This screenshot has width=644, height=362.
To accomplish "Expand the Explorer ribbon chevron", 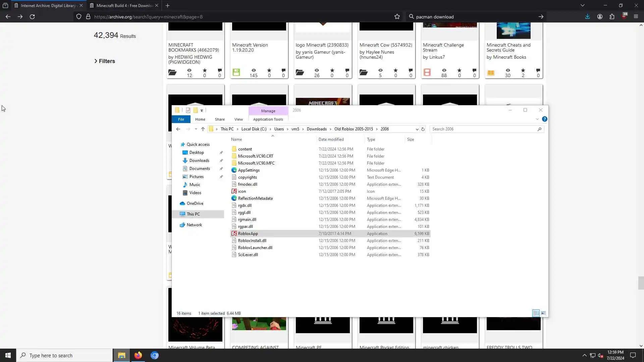I will tap(537, 119).
